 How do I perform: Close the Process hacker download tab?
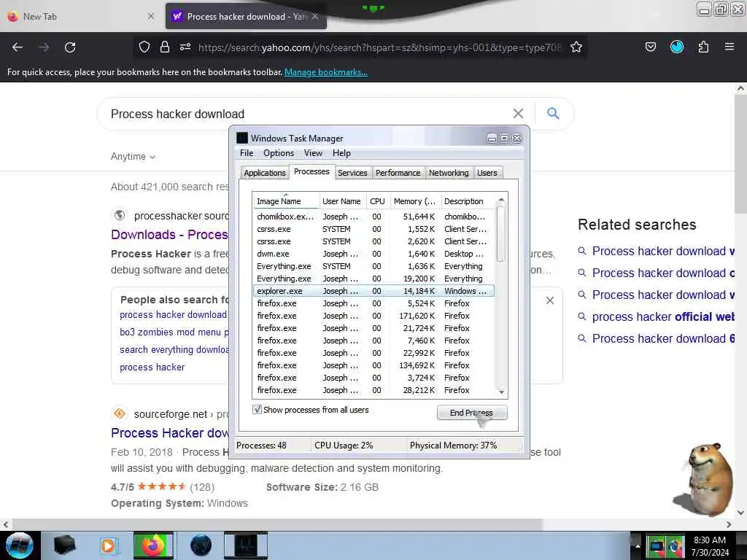point(315,16)
